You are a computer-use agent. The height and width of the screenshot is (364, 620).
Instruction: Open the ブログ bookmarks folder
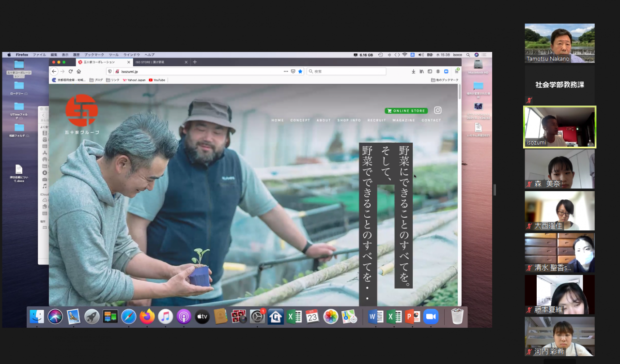(96, 80)
